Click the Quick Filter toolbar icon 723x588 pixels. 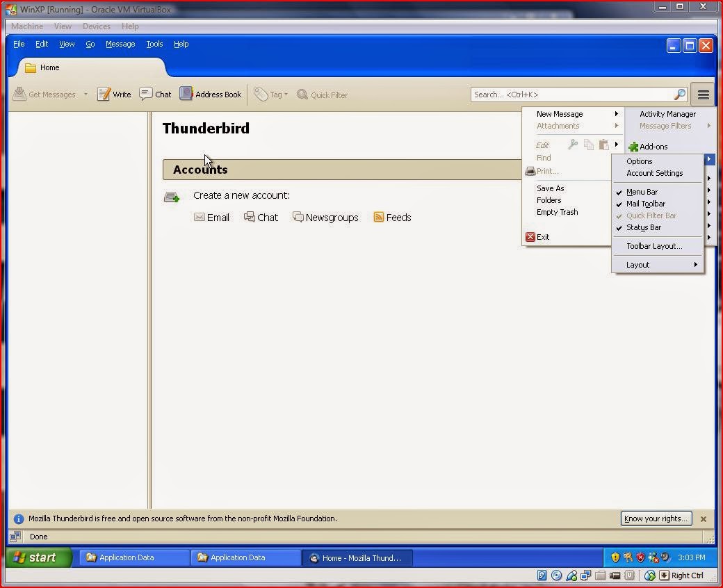[x=302, y=95]
